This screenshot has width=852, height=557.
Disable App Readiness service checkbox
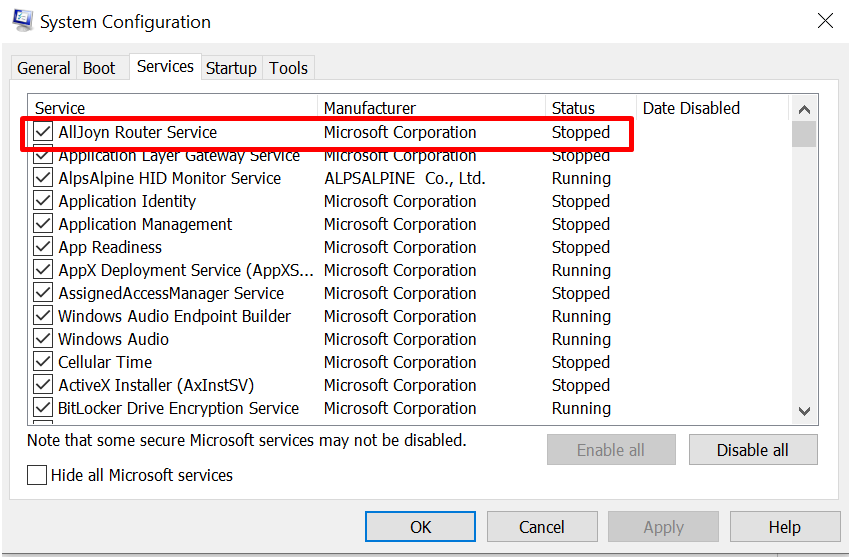tap(43, 247)
